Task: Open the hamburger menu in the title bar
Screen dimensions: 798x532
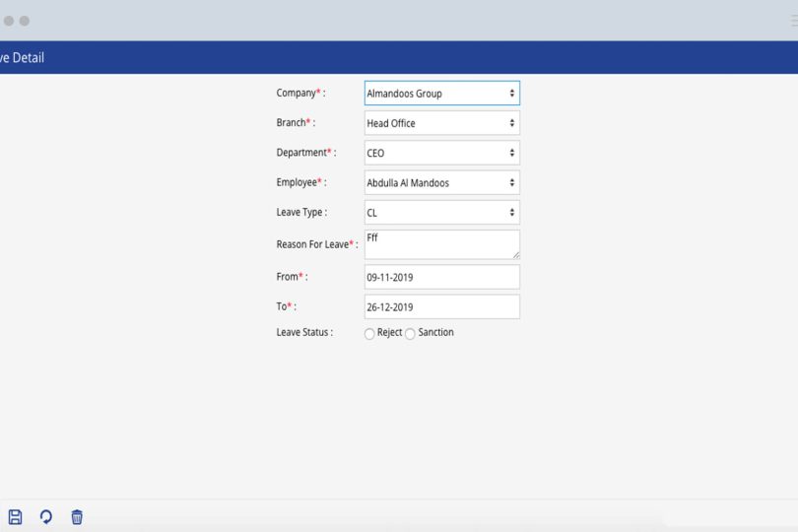Action: pos(793,21)
